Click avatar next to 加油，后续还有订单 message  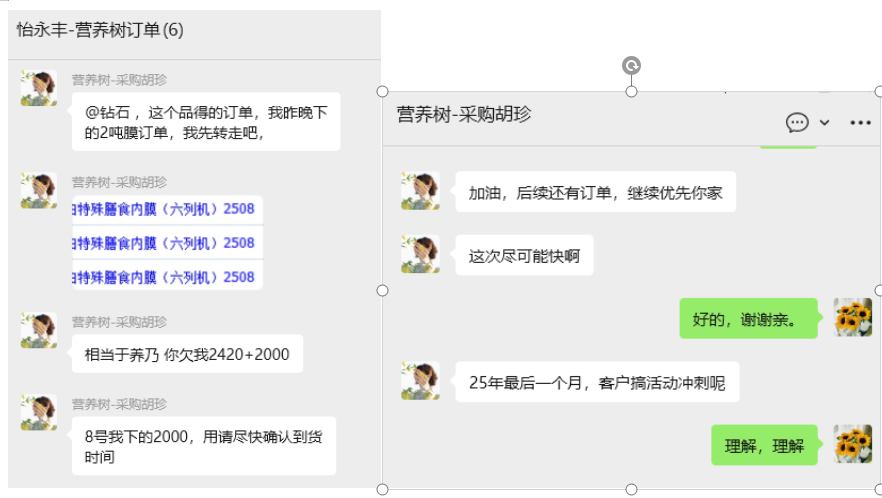[x=420, y=191]
